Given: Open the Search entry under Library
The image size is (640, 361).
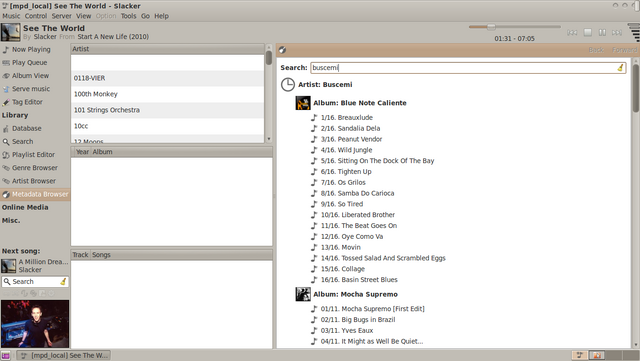Looking at the screenshot, I should tap(22, 141).
